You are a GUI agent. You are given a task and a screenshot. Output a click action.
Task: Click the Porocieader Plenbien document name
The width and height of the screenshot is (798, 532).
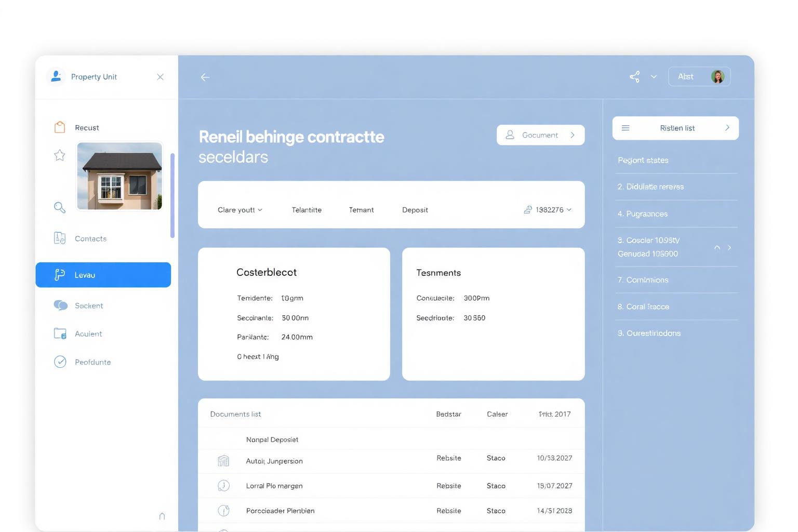click(280, 511)
